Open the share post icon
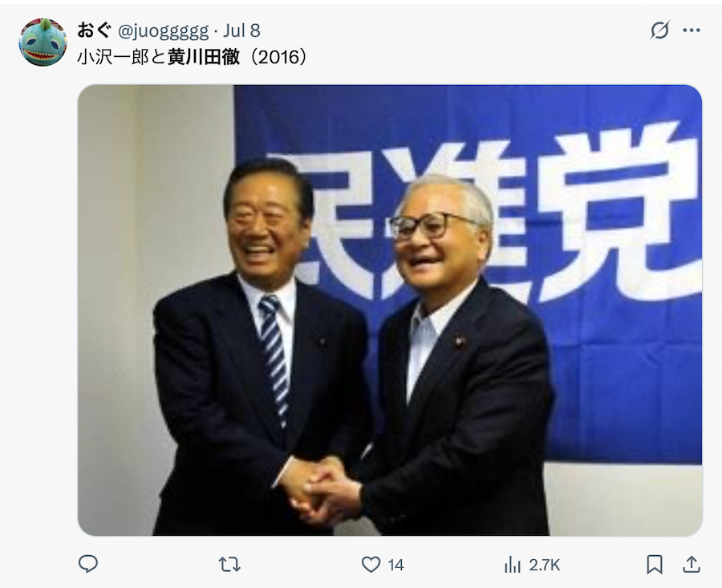 coord(692,565)
